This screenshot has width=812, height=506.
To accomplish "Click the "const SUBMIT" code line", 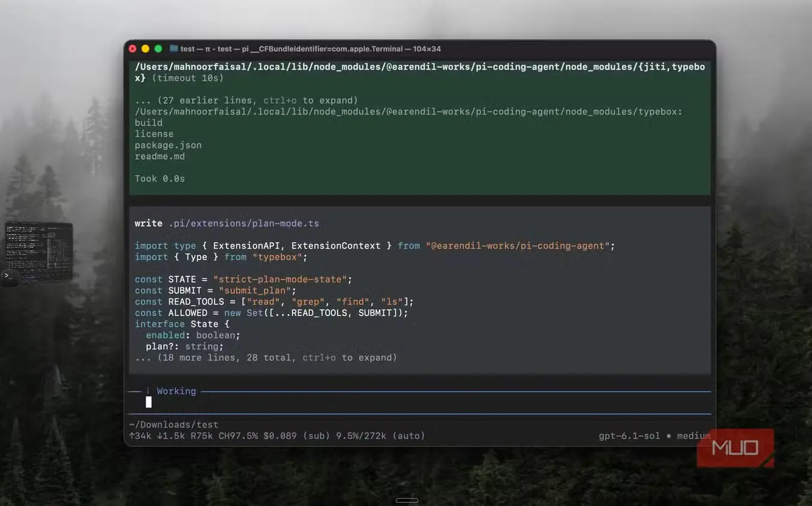I will [216, 290].
